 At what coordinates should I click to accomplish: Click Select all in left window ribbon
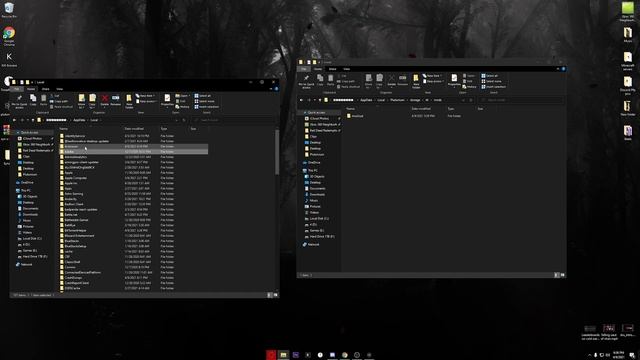pyautogui.click(x=203, y=96)
